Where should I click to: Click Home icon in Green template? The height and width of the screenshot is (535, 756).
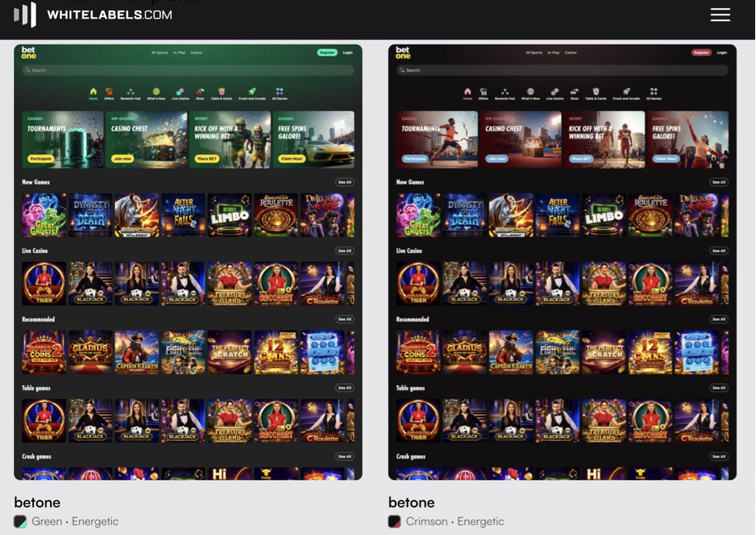(93, 92)
